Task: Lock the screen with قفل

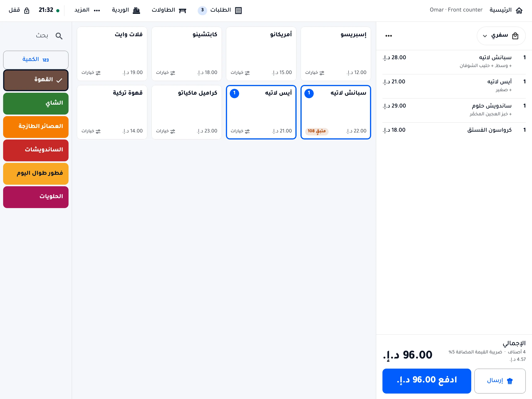Action: pyautogui.click(x=19, y=10)
